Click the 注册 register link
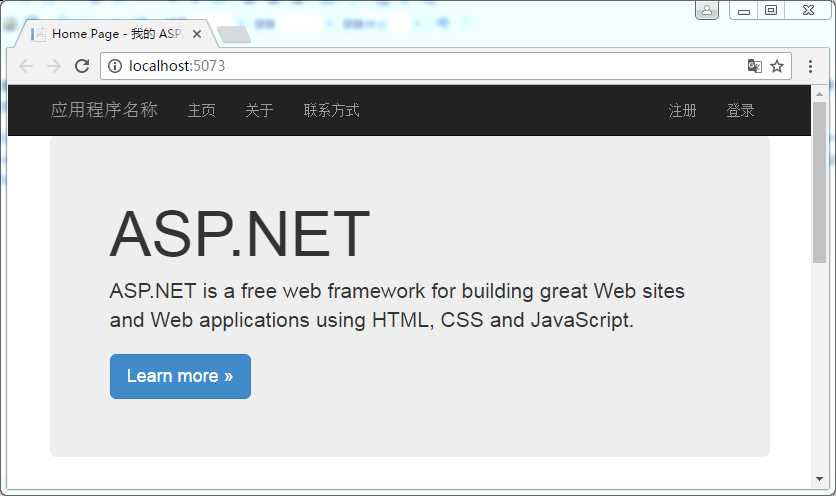Screen dimensions: 836x496 (682, 110)
